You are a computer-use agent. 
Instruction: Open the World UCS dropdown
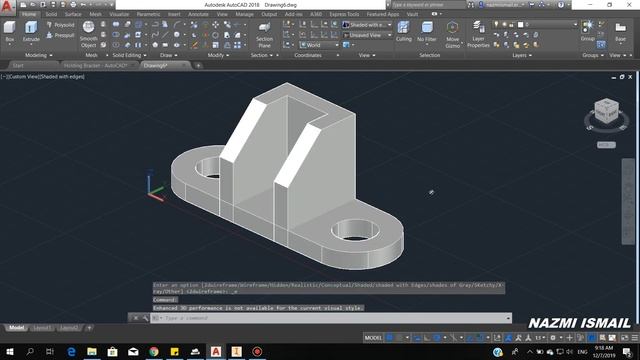(x=319, y=45)
